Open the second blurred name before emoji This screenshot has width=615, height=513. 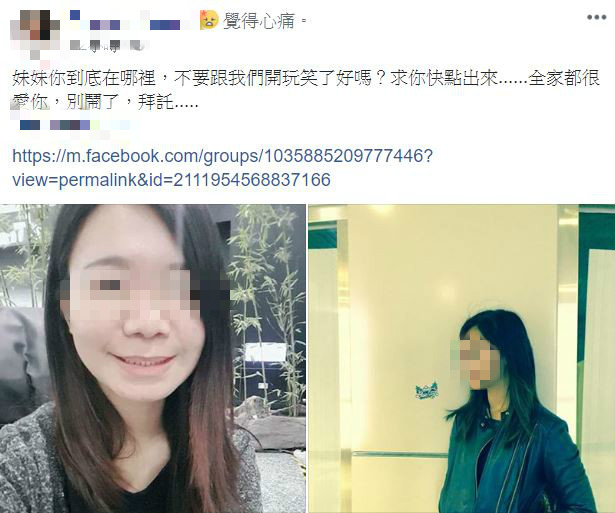165,25
